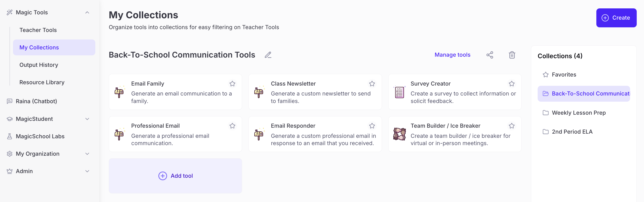Open Raina (Chatbot)
This screenshot has width=644, height=202.
click(x=36, y=101)
